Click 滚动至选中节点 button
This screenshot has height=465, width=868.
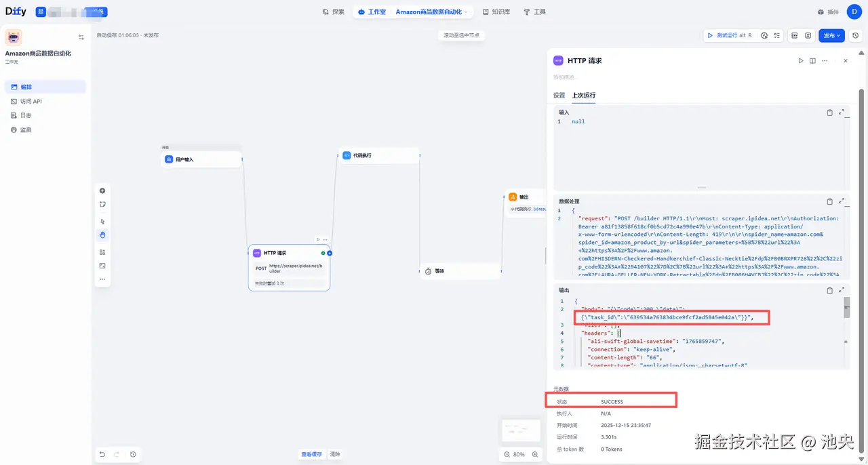(461, 35)
